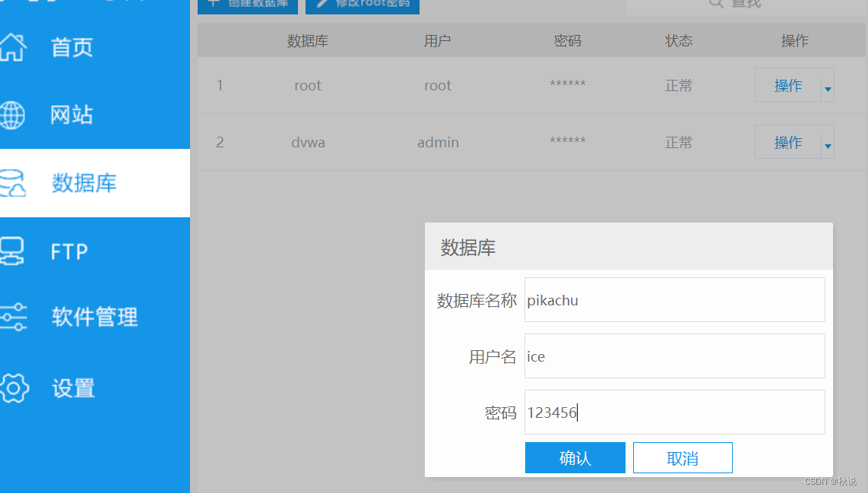This screenshot has height=493, width=868.
Task: Click the 正常 status in dvwa row
Action: point(679,143)
